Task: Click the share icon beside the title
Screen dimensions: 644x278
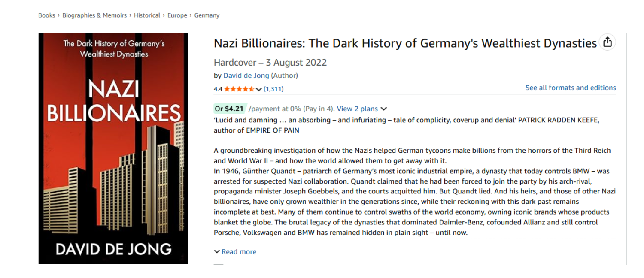Action: click(x=607, y=42)
